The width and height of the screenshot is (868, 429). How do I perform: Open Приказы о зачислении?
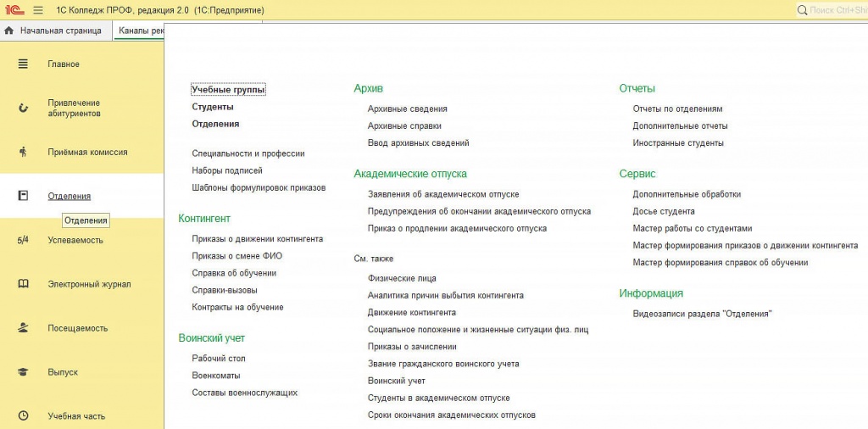(412, 347)
